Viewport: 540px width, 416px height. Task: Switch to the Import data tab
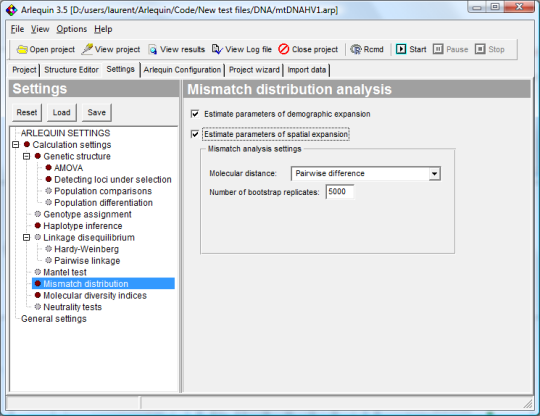point(307,70)
